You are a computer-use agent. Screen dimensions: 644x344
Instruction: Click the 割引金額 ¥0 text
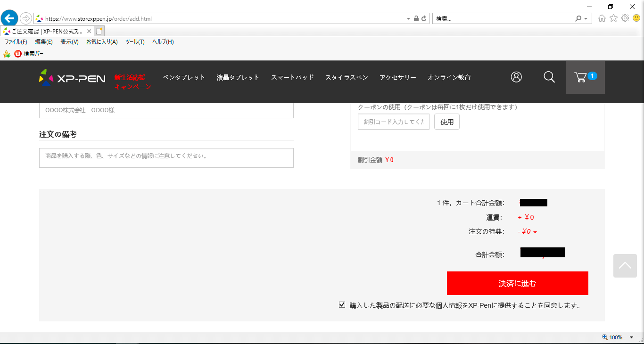pyautogui.click(x=376, y=160)
